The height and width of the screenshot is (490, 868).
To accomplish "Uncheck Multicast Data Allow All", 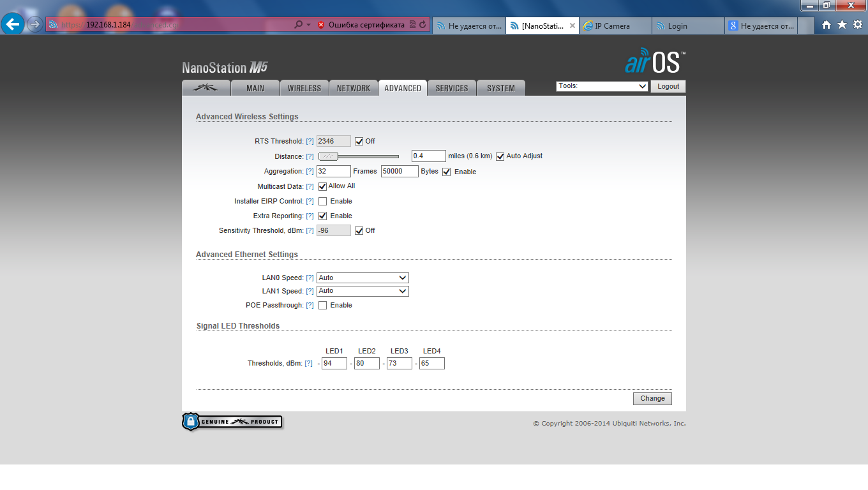I will pyautogui.click(x=322, y=186).
